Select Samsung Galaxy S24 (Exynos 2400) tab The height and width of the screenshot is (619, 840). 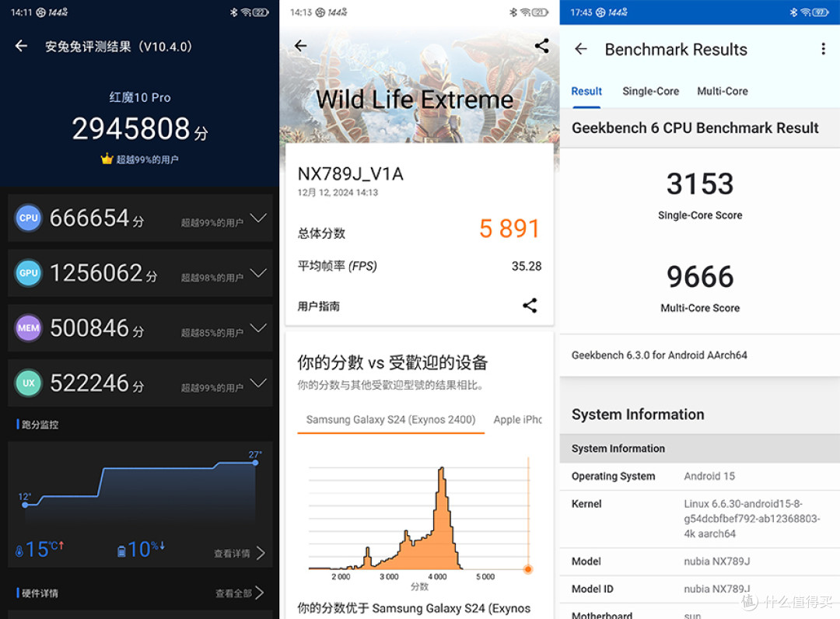point(390,420)
